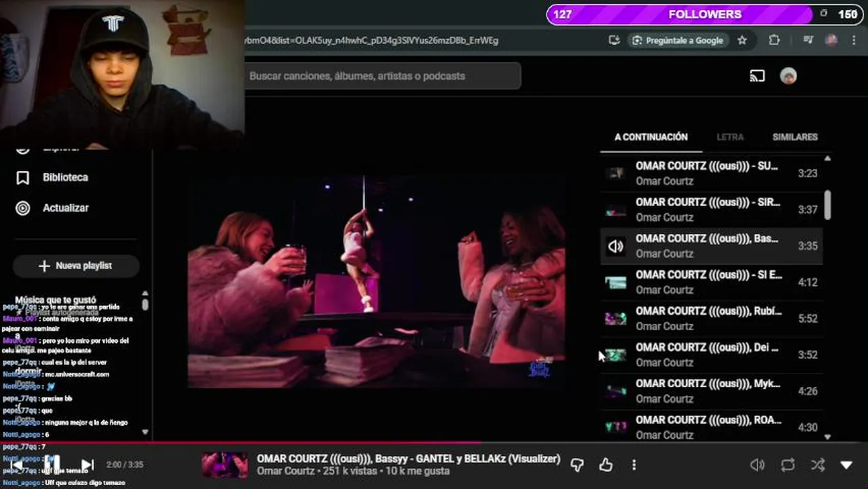Click Omar Courtz under the 3:37 queue song
Image resolution: width=868 pixels, height=489 pixels.
click(664, 217)
